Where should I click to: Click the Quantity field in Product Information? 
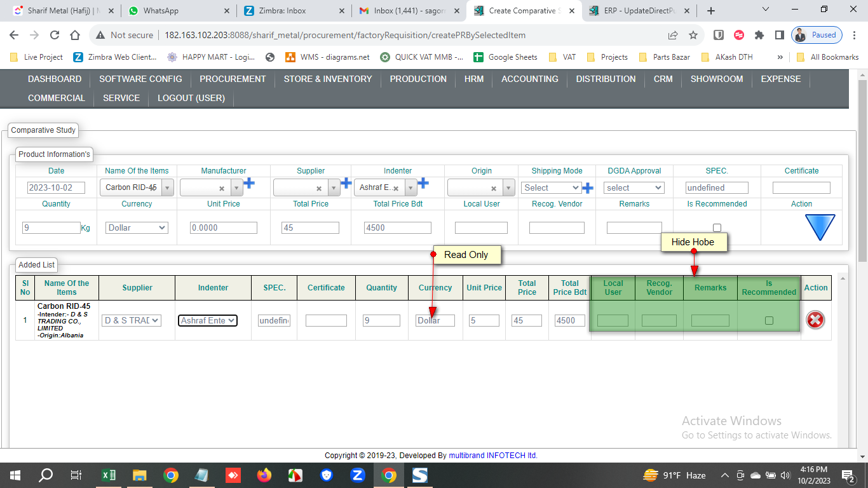click(51, 227)
